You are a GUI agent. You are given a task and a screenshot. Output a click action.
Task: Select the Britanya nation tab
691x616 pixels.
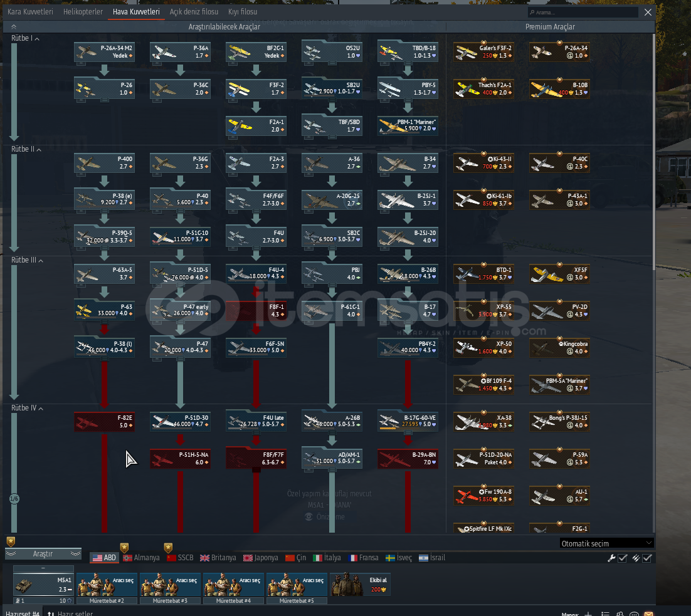click(x=218, y=558)
